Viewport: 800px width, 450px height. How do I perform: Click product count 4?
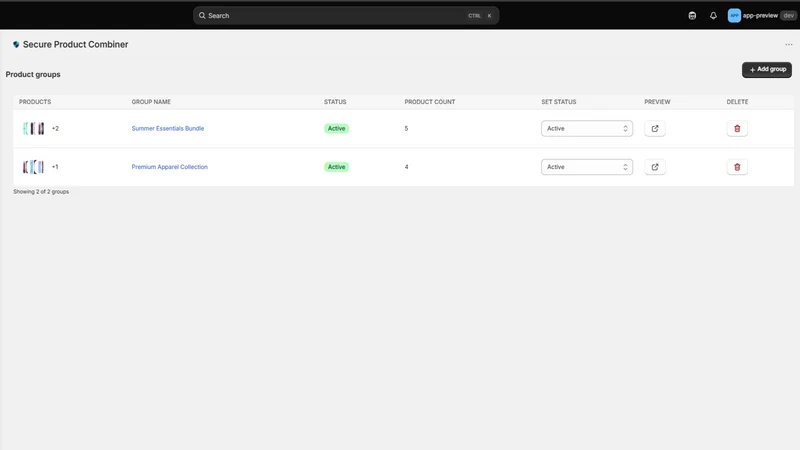(x=406, y=167)
